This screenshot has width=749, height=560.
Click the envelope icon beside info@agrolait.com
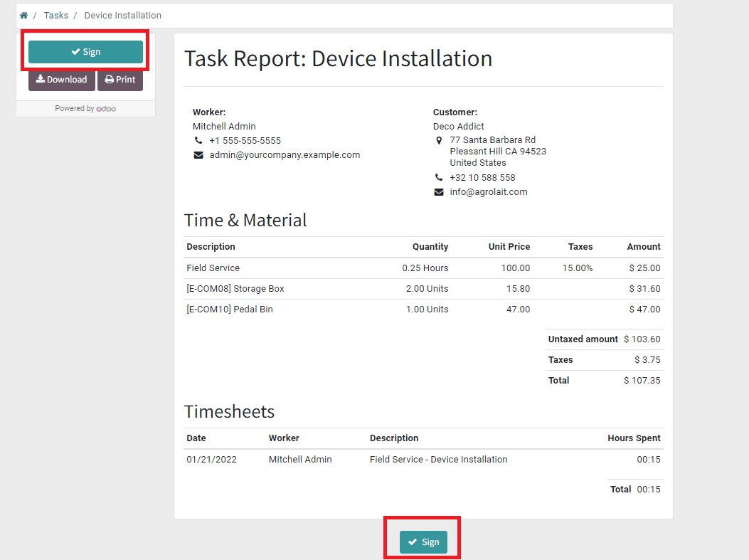click(x=439, y=192)
